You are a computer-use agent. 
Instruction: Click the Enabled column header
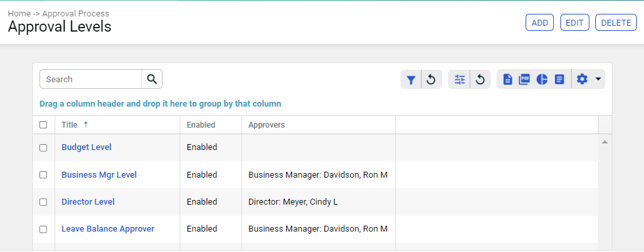[x=211, y=125]
